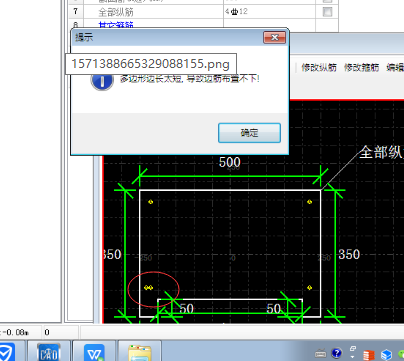This screenshot has height=361, width=404.
Task: Select the bottom-right yellow rebar point
Action: [310, 287]
